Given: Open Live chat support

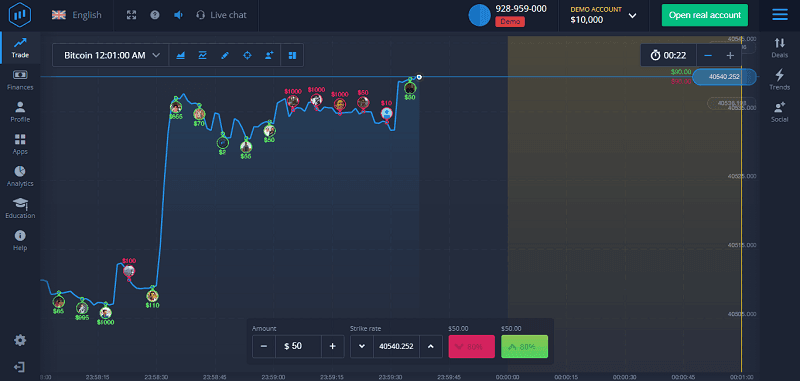Looking at the screenshot, I should click(221, 15).
